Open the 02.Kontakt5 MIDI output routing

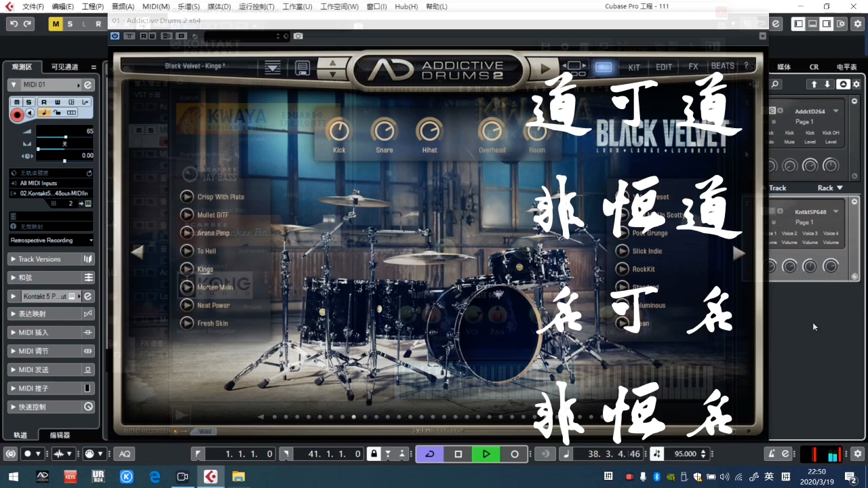pos(51,193)
